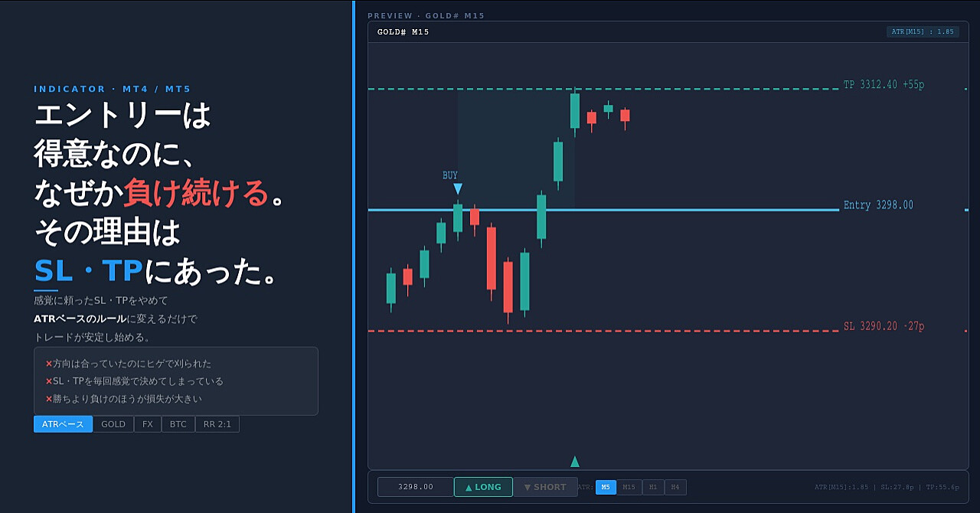Click the SHORT direction button
The width and height of the screenshot is (980, 513).
tap(545, 487)
